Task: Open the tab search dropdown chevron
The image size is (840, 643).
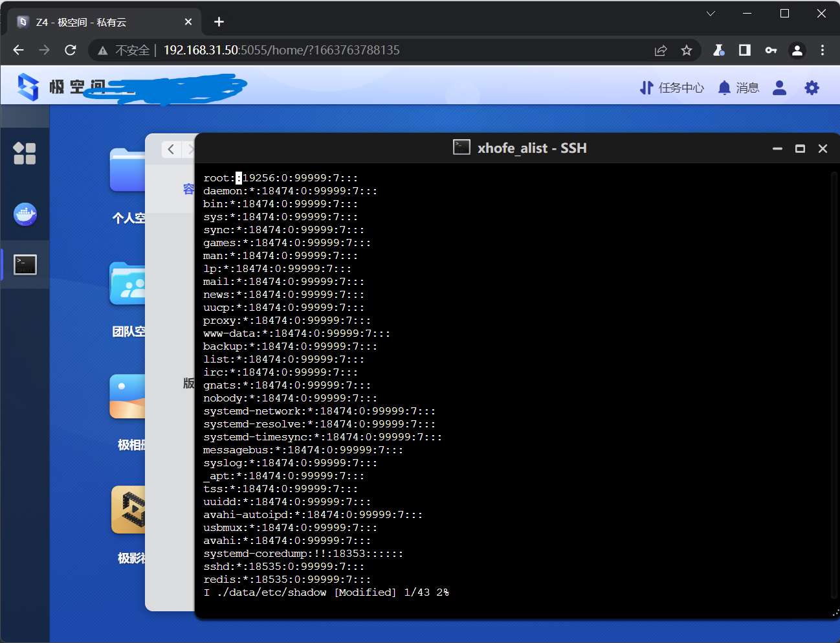Action: (x=711, y=13)
